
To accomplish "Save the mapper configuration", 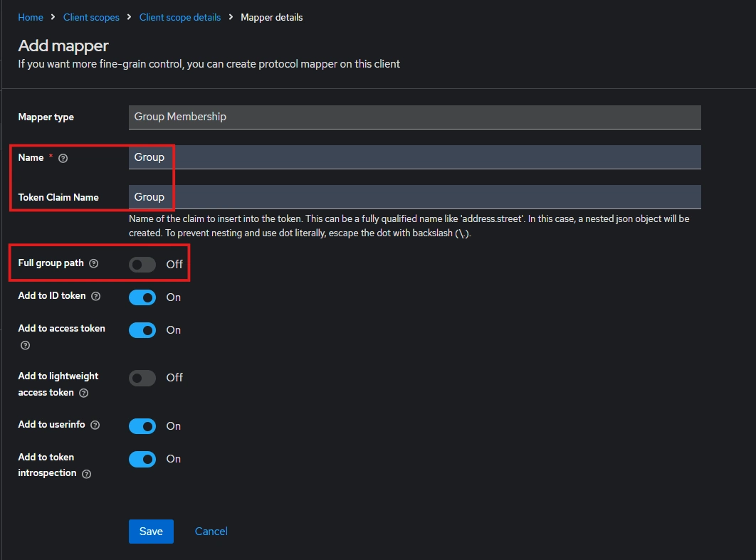I will point(151,531).
